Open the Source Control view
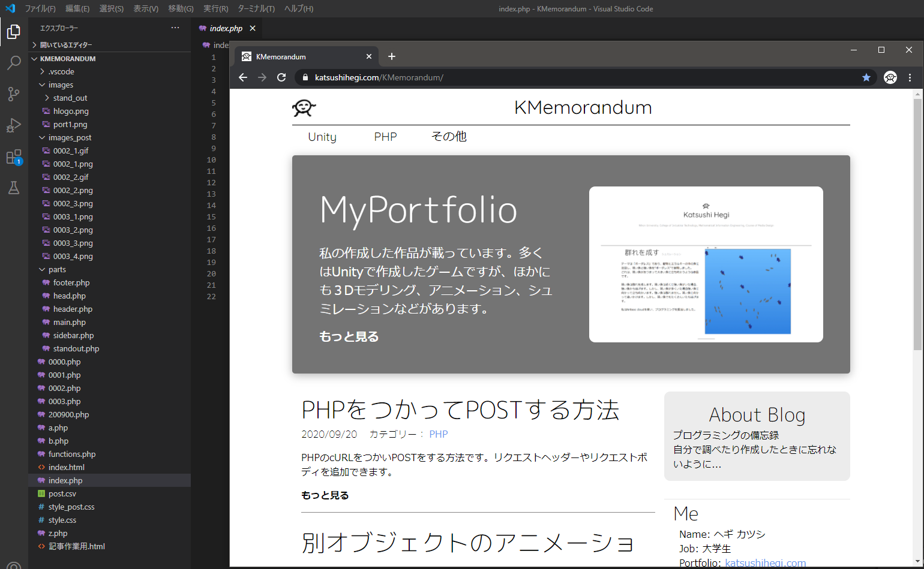Screen dimensions: 924x569 pyautogui.click(x=14, y=94)
